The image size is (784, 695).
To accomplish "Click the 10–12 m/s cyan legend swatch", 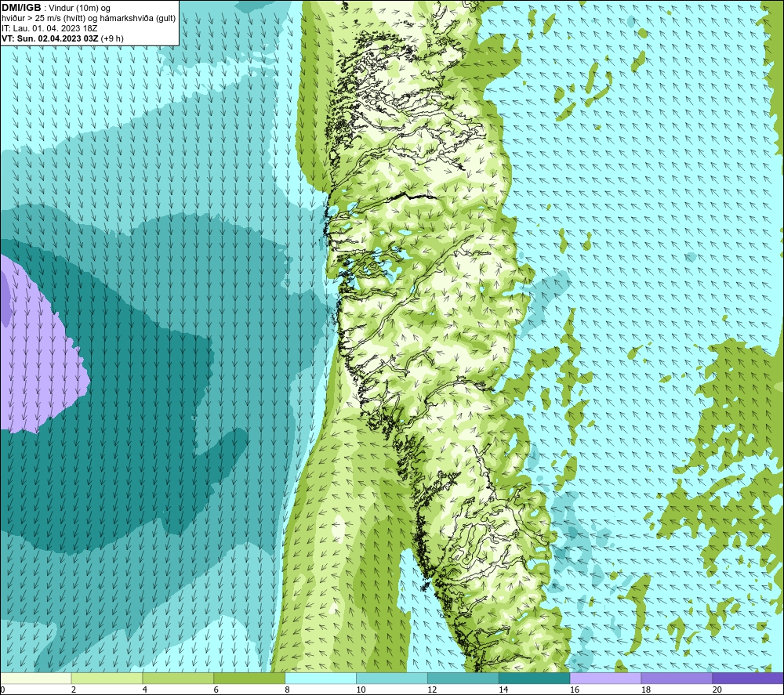I will [392, 678].
